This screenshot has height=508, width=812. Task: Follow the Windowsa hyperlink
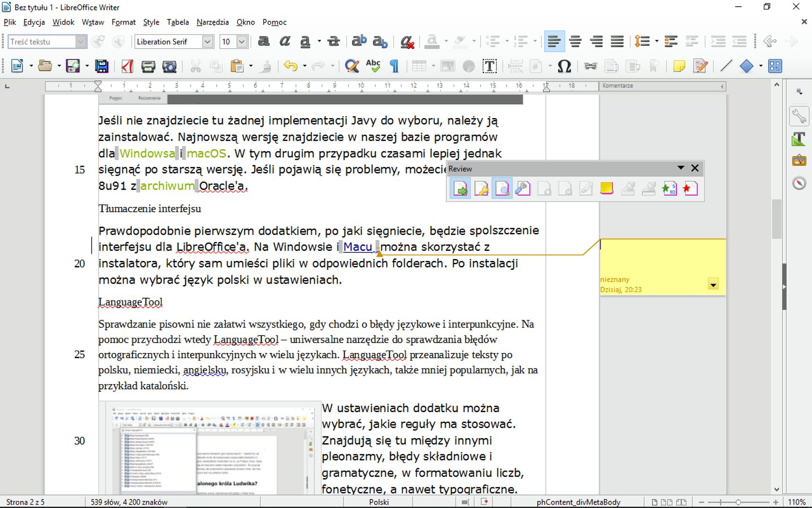147,153
